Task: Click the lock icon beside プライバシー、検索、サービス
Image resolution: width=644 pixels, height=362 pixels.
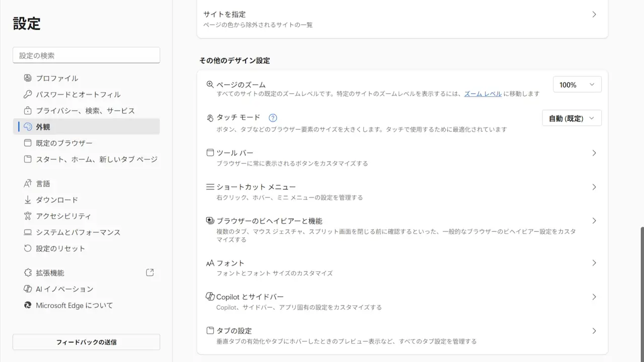Action: coord(28,111)
